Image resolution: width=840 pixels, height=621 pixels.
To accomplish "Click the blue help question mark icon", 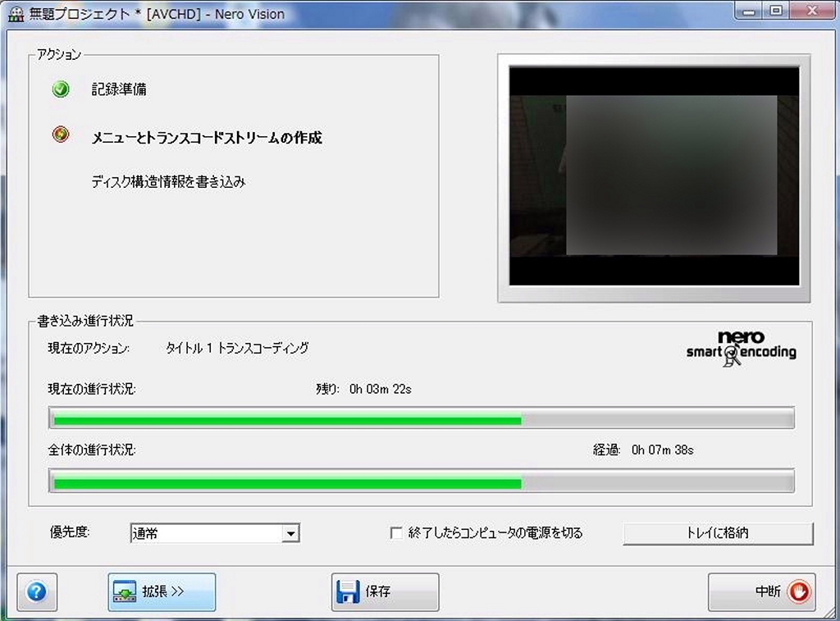I will (36, 592).
